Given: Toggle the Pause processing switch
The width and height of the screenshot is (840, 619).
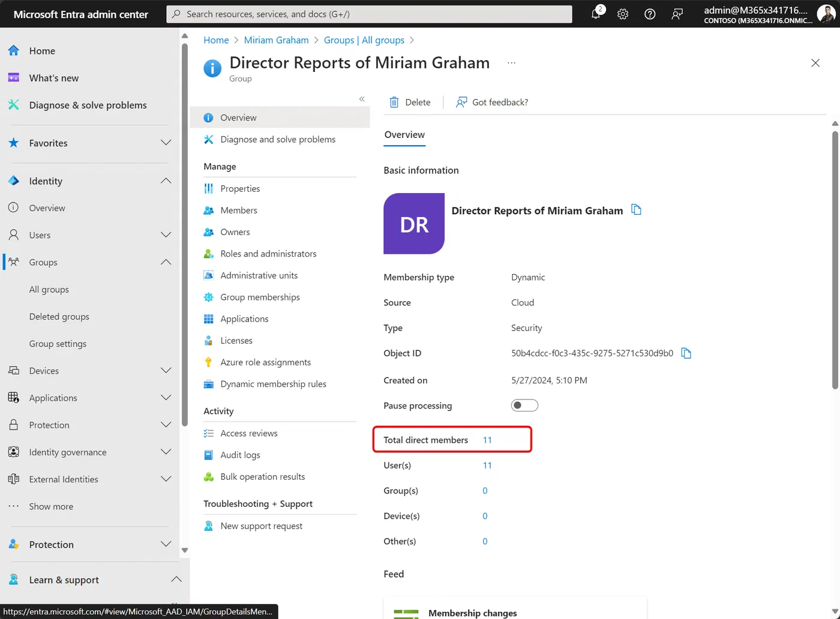Looking at the screenshot, I should [524, 405].
